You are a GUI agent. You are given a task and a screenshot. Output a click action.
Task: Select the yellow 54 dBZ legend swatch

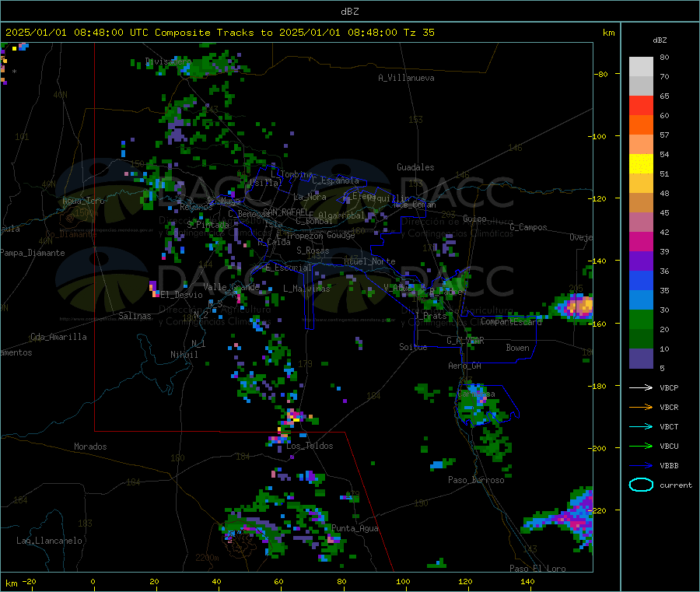point(641,164)
